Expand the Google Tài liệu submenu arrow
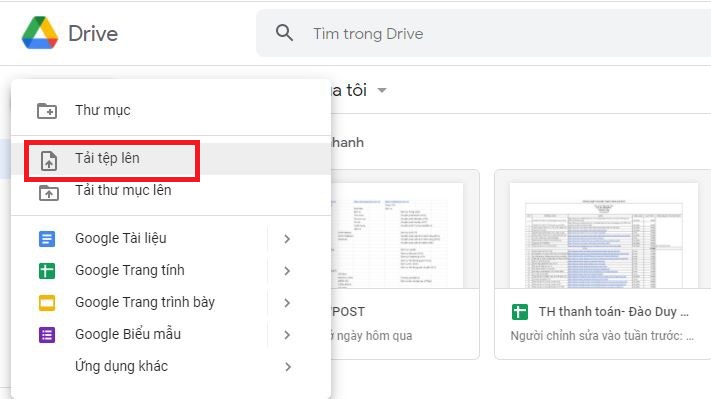The height and width of the screenshot is (399, 711). click(287, 239)
